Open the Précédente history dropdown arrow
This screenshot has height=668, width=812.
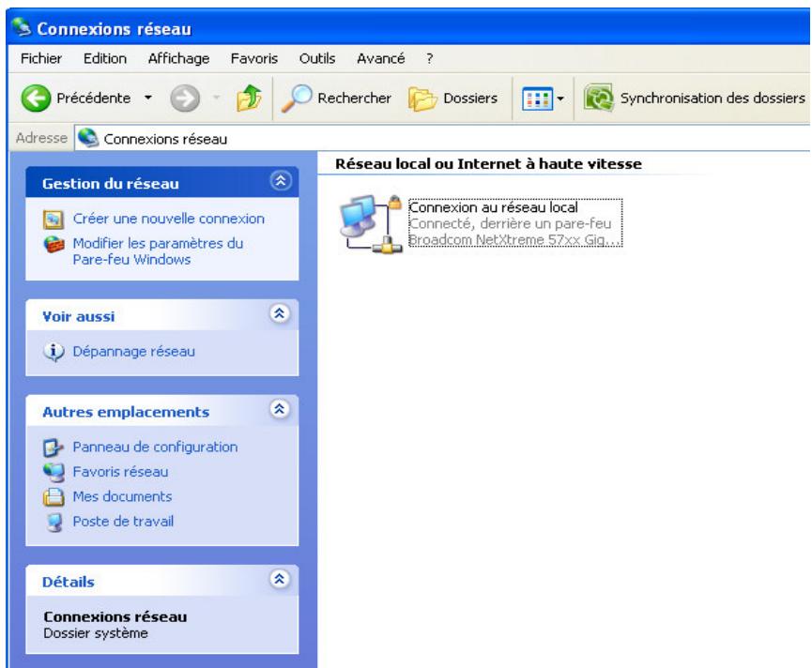(x=148, y=98)
